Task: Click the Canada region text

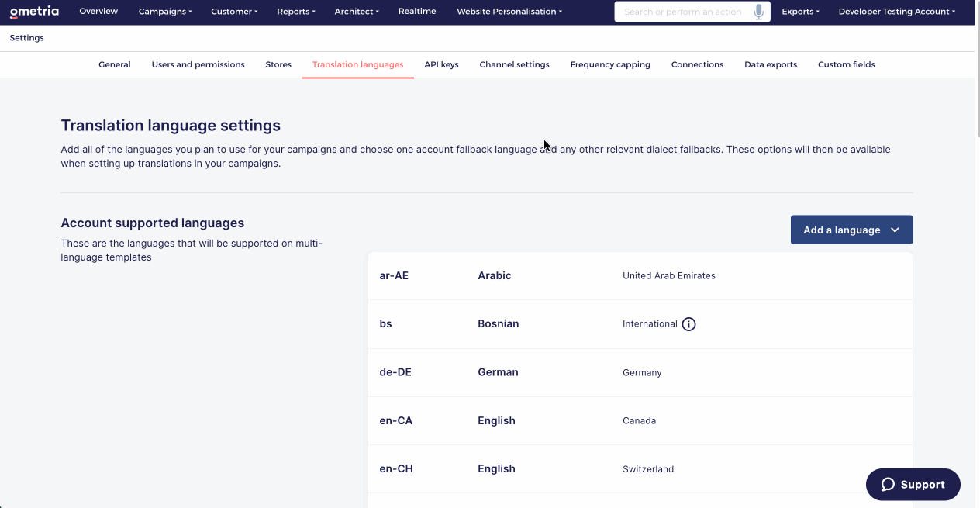Action: pyautogui.click(x=639, y=421)
